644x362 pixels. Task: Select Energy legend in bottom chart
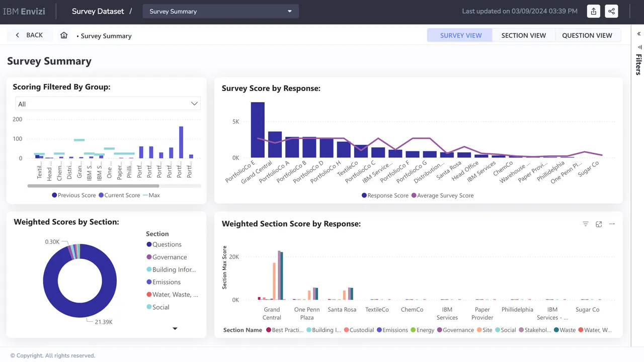(422, 330)
